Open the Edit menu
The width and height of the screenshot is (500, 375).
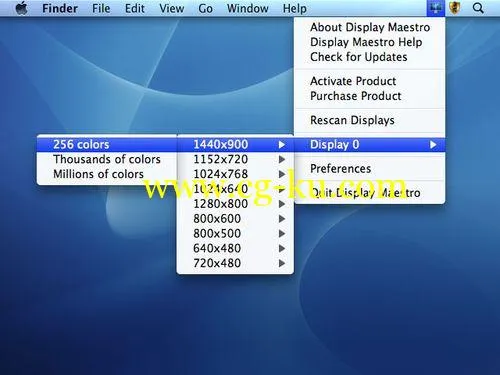[135, 8]
